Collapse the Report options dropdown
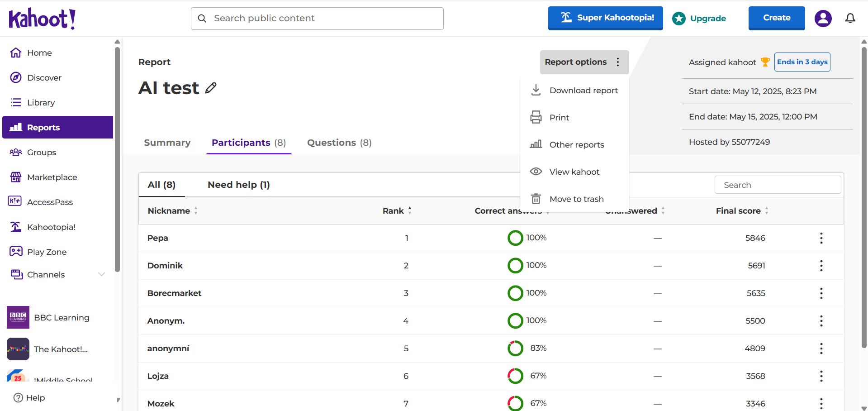The height and width of the screenshot is (411, 868). [584, 62]
